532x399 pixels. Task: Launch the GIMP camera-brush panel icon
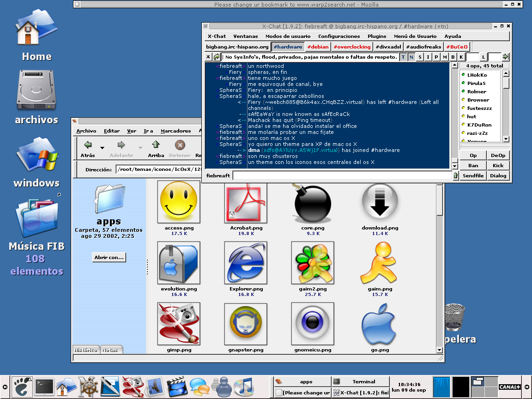pyautogui.click(x=133, y=387)
